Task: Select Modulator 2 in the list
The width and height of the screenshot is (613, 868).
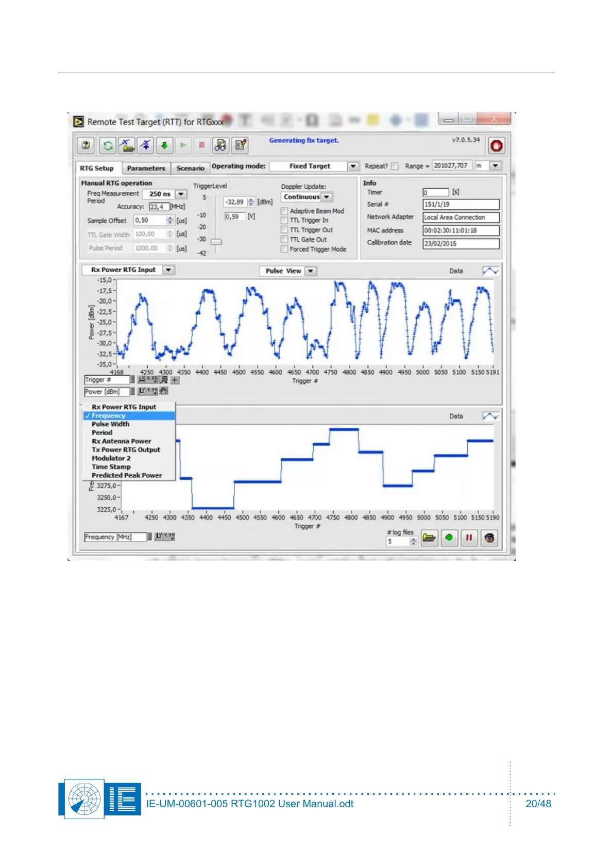Action: pyautogui.click(x=129, y=458)
